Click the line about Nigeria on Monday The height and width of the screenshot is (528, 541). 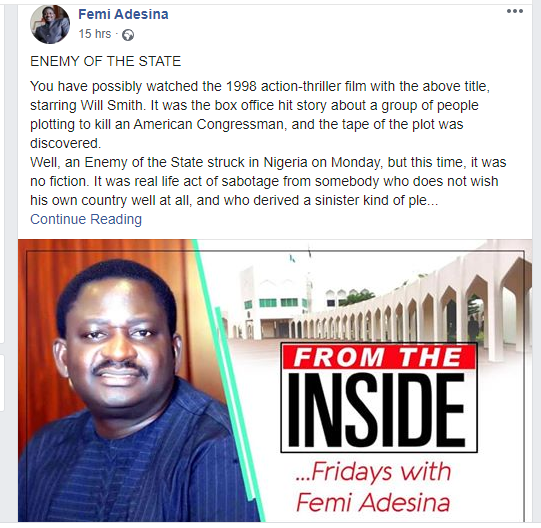click(268, 162)
